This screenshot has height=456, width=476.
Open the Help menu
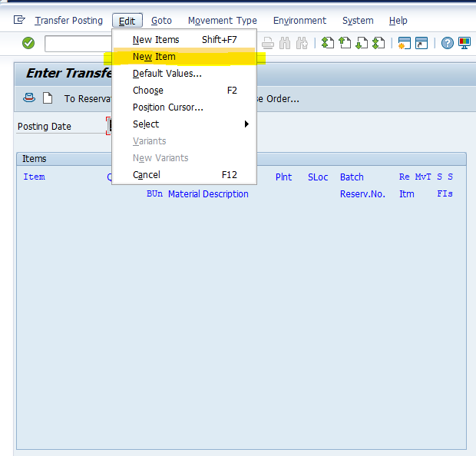(398, 21)
